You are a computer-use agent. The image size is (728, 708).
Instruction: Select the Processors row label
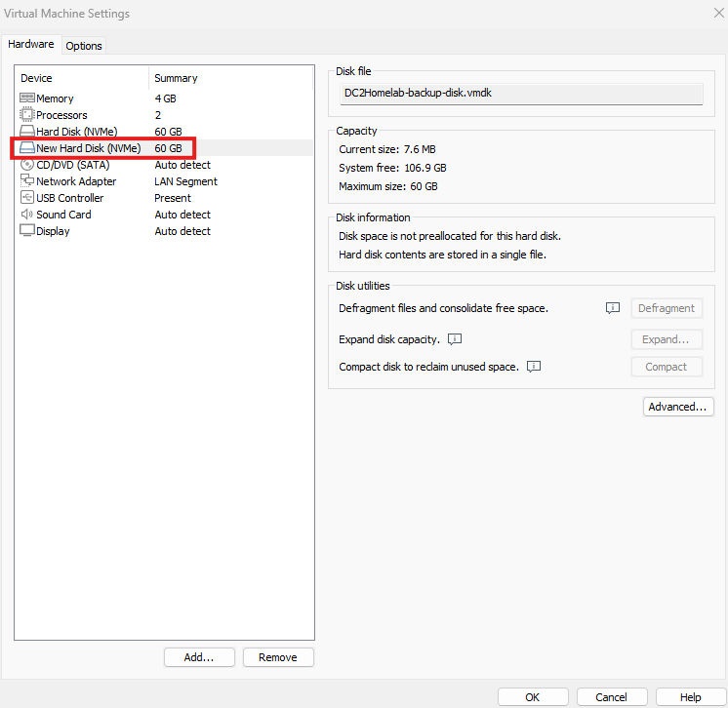[x=61, y=115]
